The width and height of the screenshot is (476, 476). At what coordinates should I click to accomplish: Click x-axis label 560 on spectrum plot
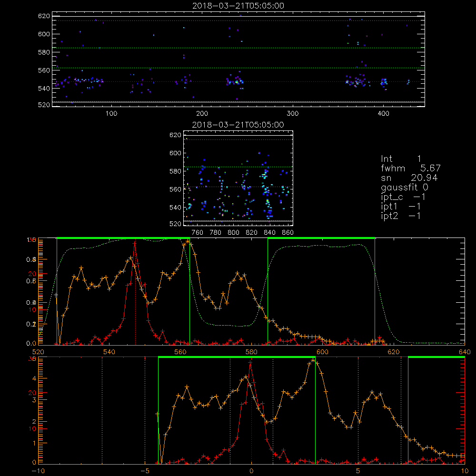[x=180, y=352]
